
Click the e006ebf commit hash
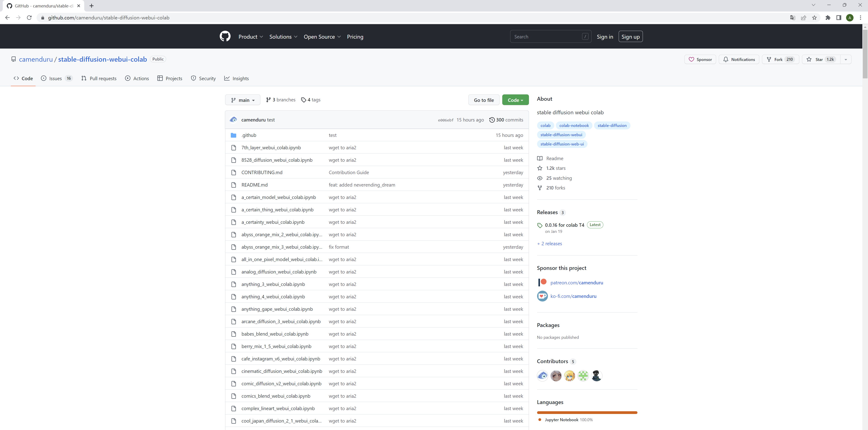(x=446, y=120)
